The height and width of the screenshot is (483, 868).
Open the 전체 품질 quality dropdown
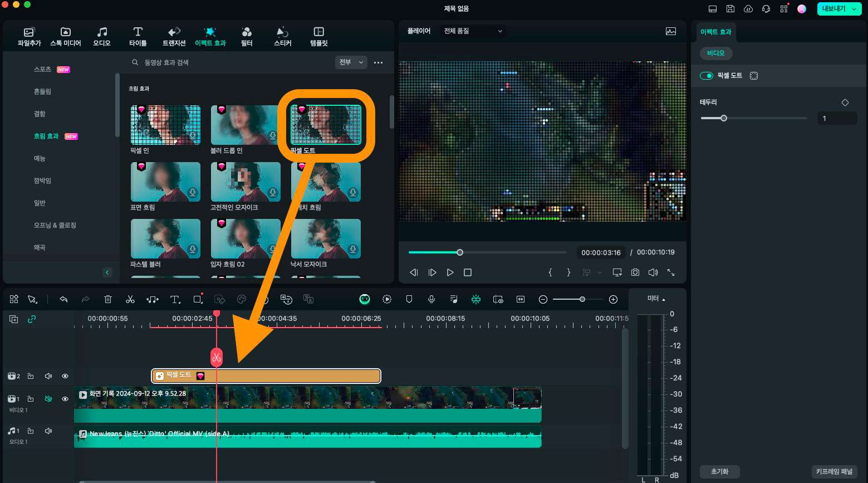[x=473, y=31]
